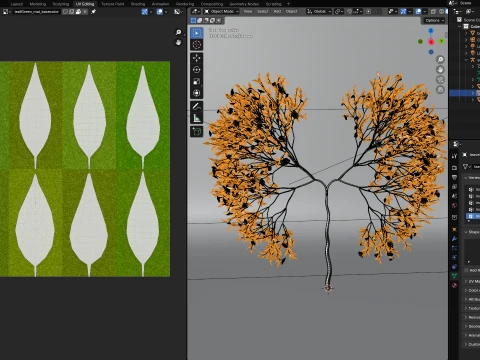The height and width of the screenshot is (360, 480).
Task: Switch to the Texture Paint workspace tab
Action: 113,4
